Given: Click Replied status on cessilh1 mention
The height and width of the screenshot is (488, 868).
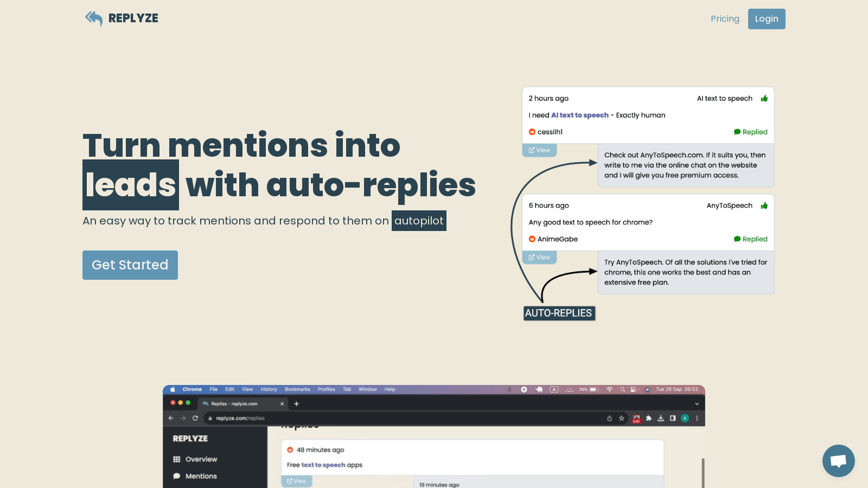Looking at the screenshot, I should (751, 132).
